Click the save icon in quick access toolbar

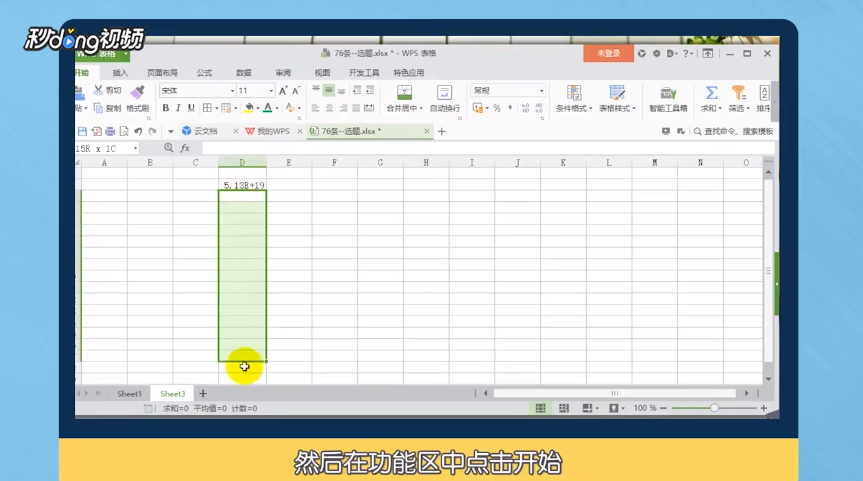(82, 131)
